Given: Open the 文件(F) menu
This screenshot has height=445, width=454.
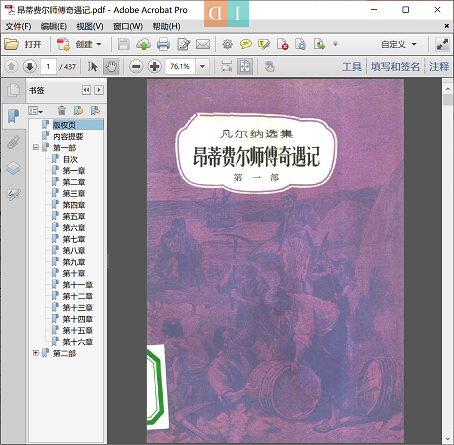Looking at the screenshot, I should pos(18,26).
